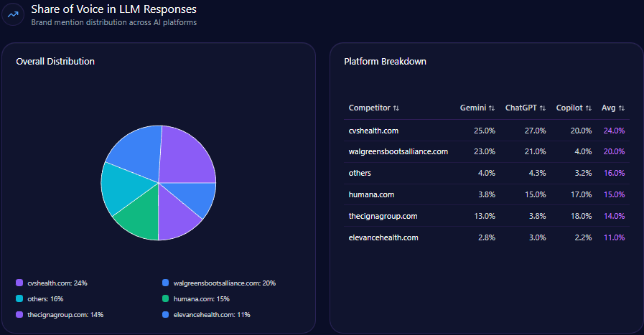Screen dimensions: 644x335
Task: Open cvshealth.com row in table
Action: [373, 131]
